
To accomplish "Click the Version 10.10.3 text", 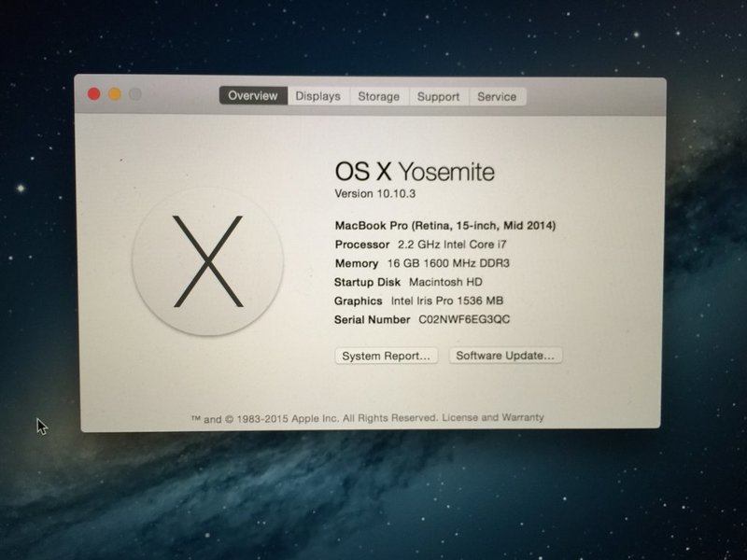I will [375, 194].
